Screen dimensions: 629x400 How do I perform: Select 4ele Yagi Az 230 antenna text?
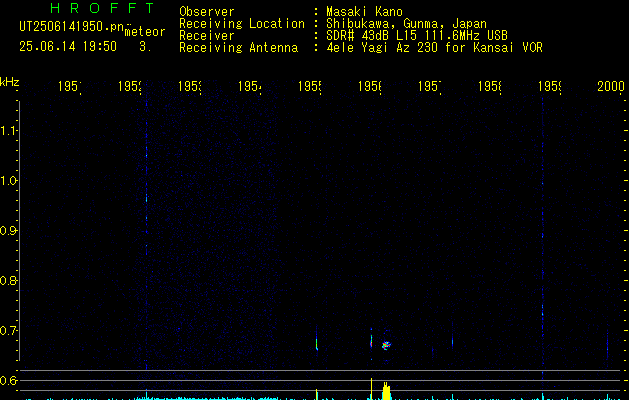pos(434,47)
